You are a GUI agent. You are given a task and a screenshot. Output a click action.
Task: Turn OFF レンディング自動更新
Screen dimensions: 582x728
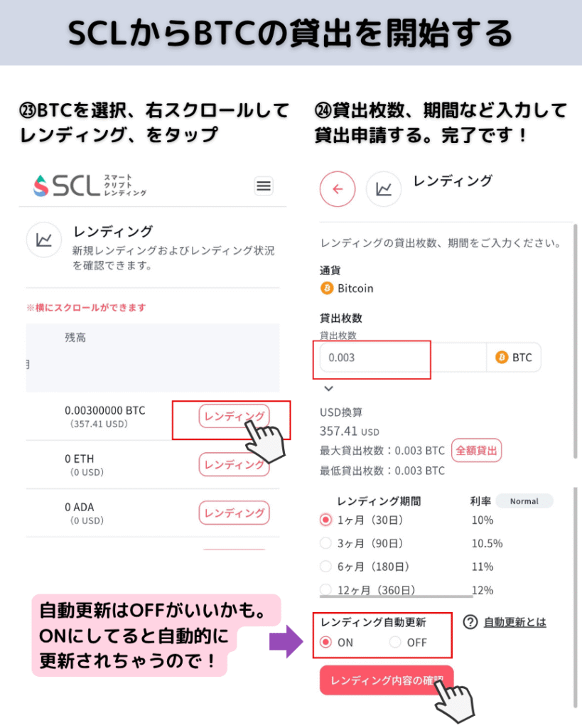pos(395,642)
